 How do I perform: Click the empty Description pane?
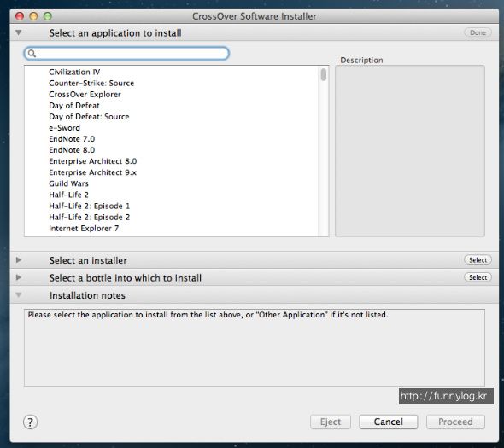pos(410,151)
